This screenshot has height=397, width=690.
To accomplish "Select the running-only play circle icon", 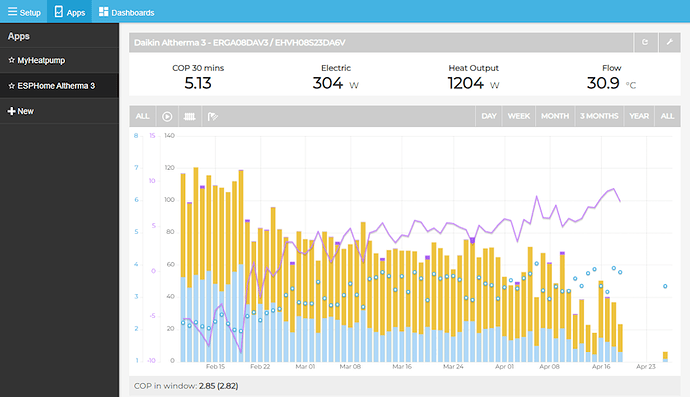I will (x=167, y=116).
